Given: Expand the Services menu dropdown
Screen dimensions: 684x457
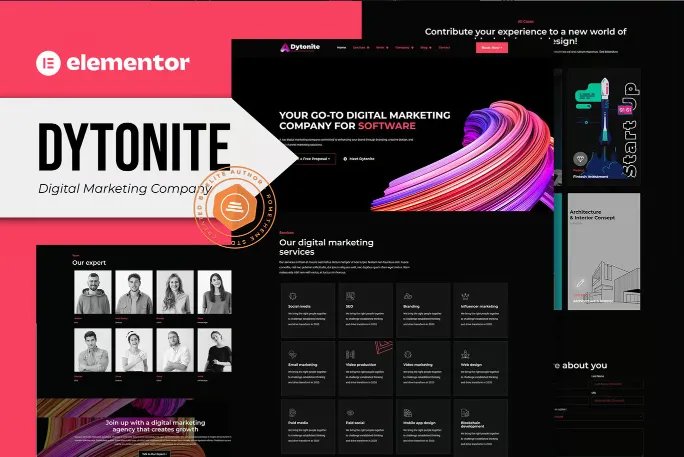Looking at the screenshot, I should (x=360, y=47).
